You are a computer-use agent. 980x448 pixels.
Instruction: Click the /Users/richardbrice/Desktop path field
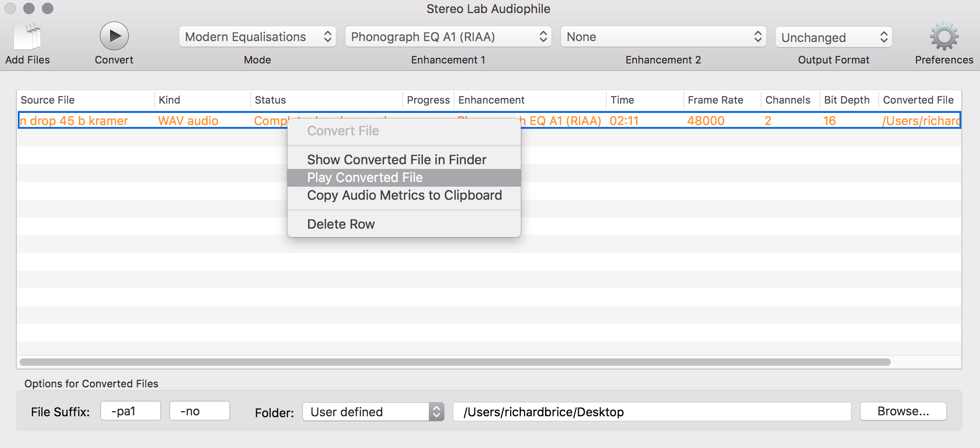pyautogui.click(x=652, y=412)
